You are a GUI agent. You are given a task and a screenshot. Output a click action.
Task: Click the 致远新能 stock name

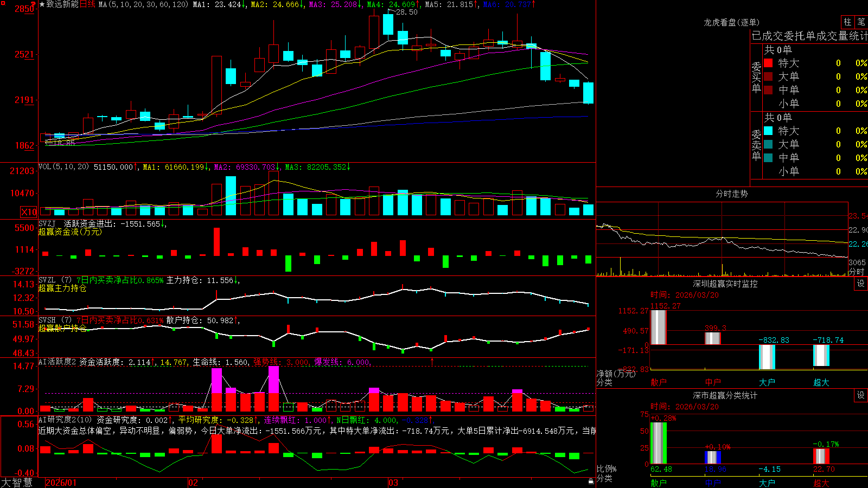(62, 4)
